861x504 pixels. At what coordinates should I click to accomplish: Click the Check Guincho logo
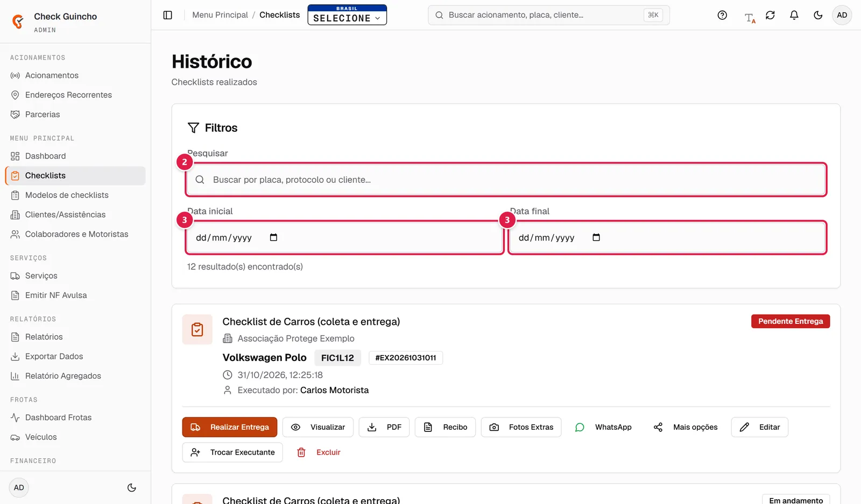[x=18, y=21]
